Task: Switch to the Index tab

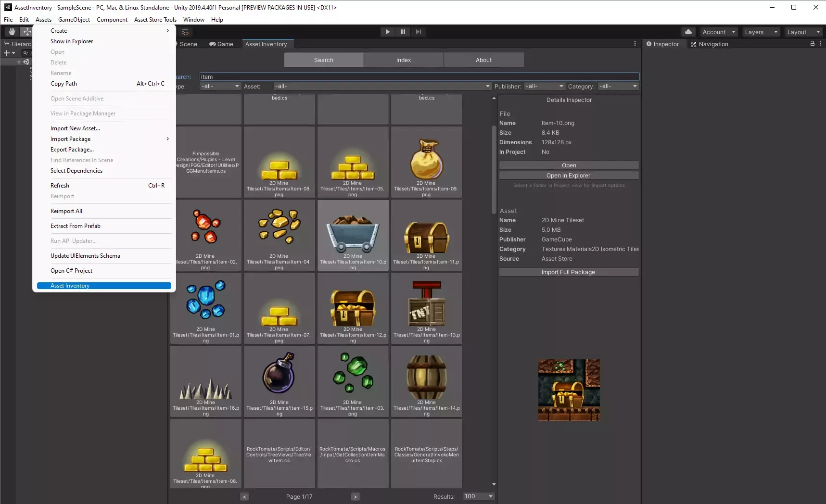Action: coord(404,60)
